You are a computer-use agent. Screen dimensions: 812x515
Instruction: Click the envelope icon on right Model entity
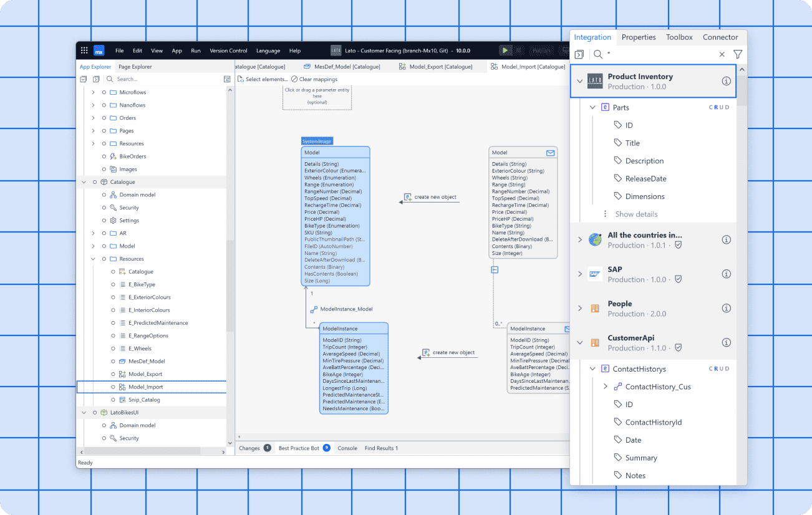click(x=550, y=153)
